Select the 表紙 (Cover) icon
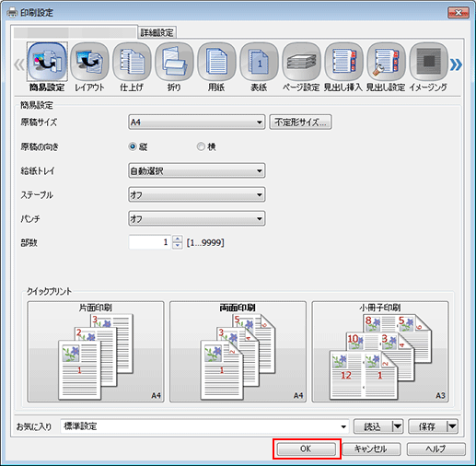The width and height of the screenshot is (476, 466). coord(259,62)
